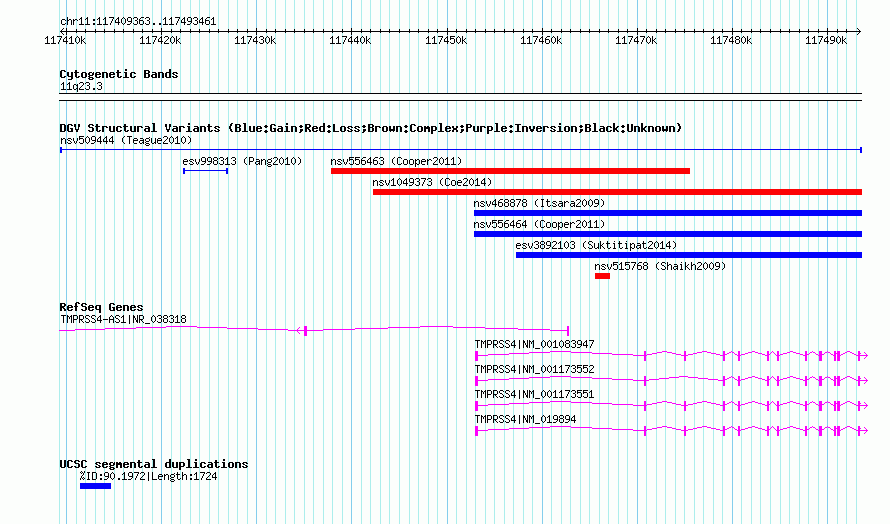The height and width of the screenshot is (524, 890).
Task: Click the 117490k ruler position
Action: point(826,40)
